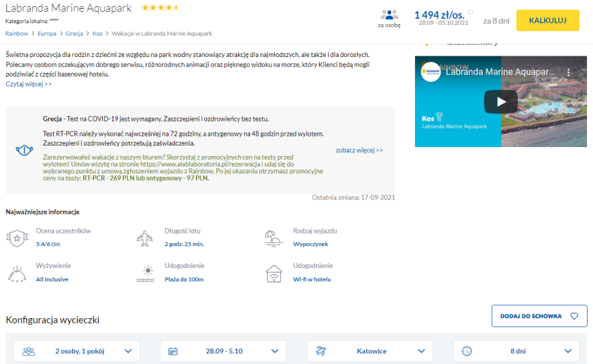Click the KALKULUJ button
Screen dimensions: 593x364
tap(548, 20)
